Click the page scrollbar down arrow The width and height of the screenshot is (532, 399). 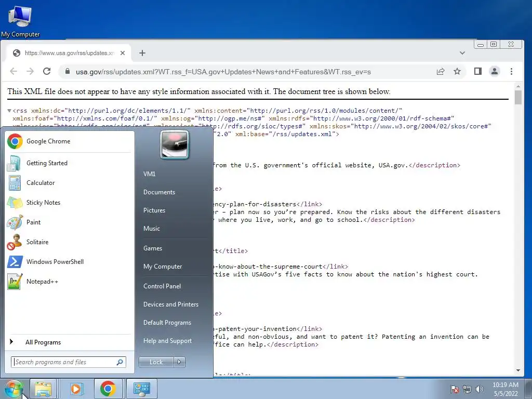(518, 370)
